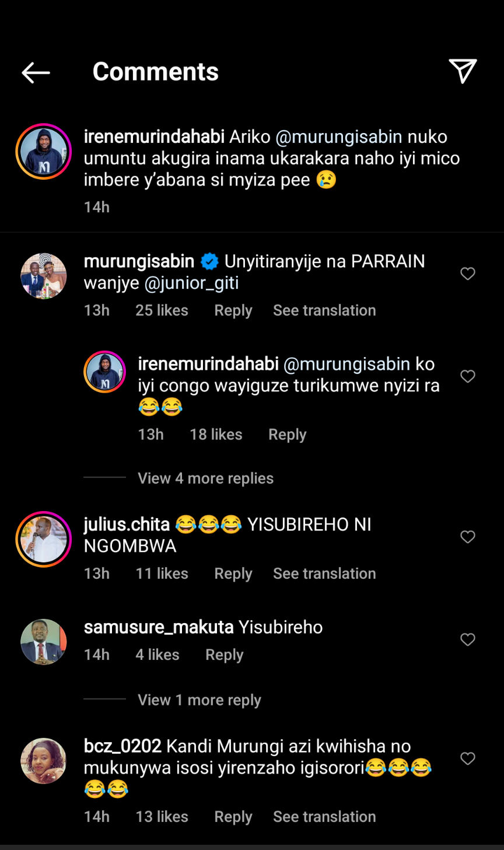The width and height of the screenshot is (504, 850).
Task: See translation of bcz_0202's comment
Action: coord(324,817)
